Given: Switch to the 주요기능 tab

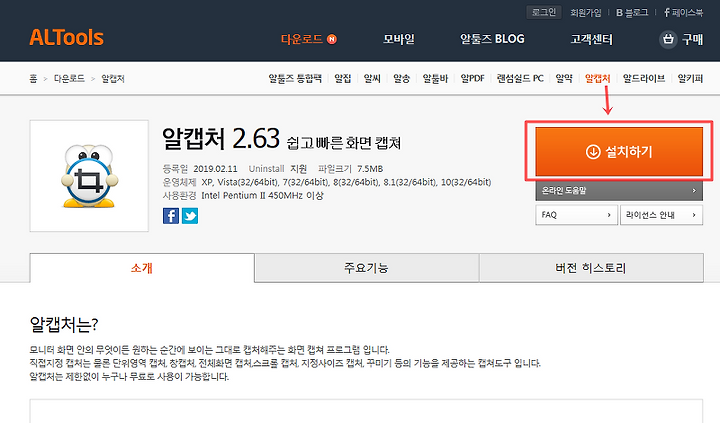Looking at the screenshot, I should tap(366, 268).
